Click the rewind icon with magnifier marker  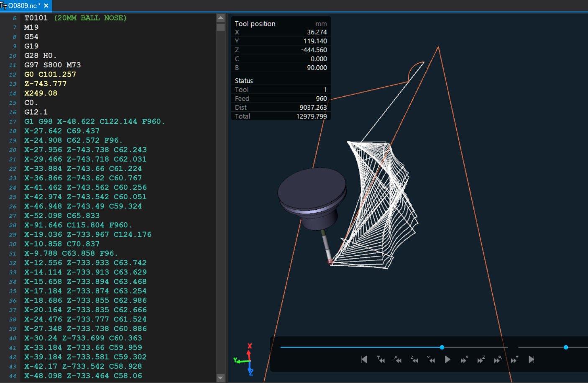click(397, 360)
